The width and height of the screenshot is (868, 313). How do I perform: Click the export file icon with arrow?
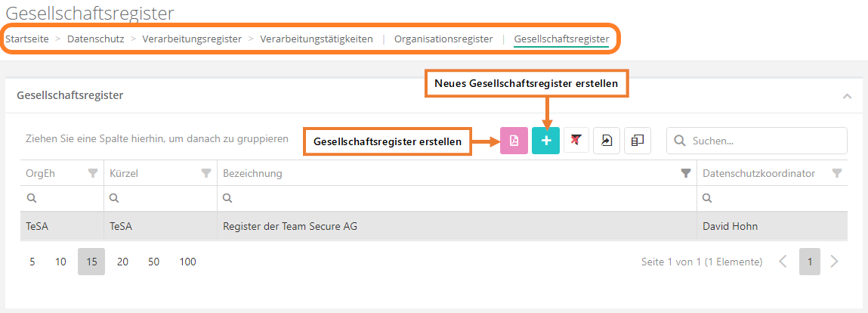click(607, 141)
